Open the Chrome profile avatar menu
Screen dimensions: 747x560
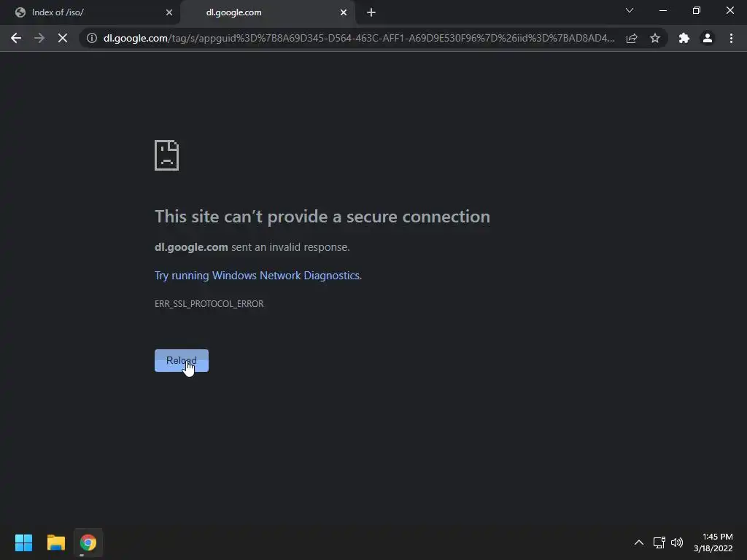(708, 38)
